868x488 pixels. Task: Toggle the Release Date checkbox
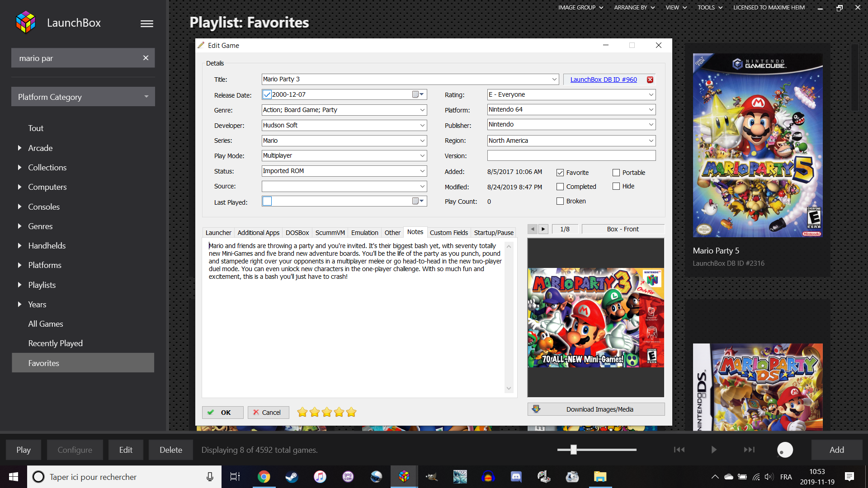267,94
